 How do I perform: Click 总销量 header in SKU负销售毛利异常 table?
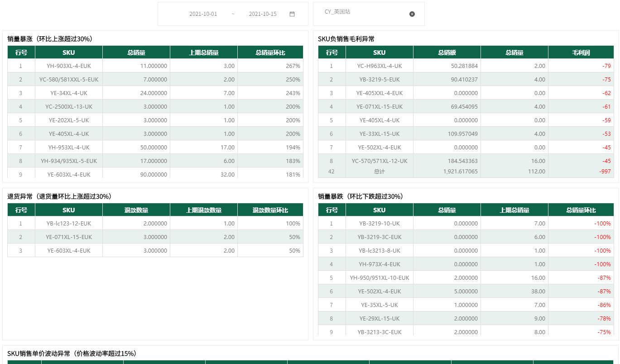(x=514, y=53)
